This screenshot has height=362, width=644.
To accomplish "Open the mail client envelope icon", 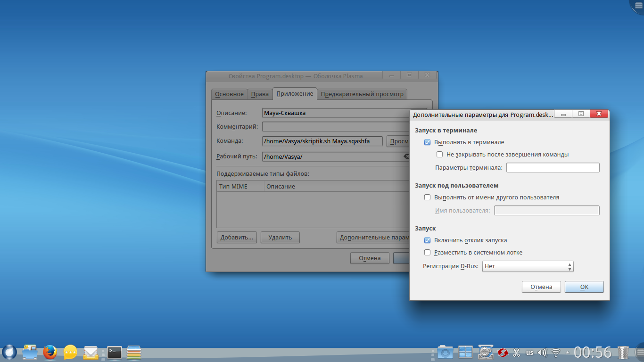I will pos(91,352).
